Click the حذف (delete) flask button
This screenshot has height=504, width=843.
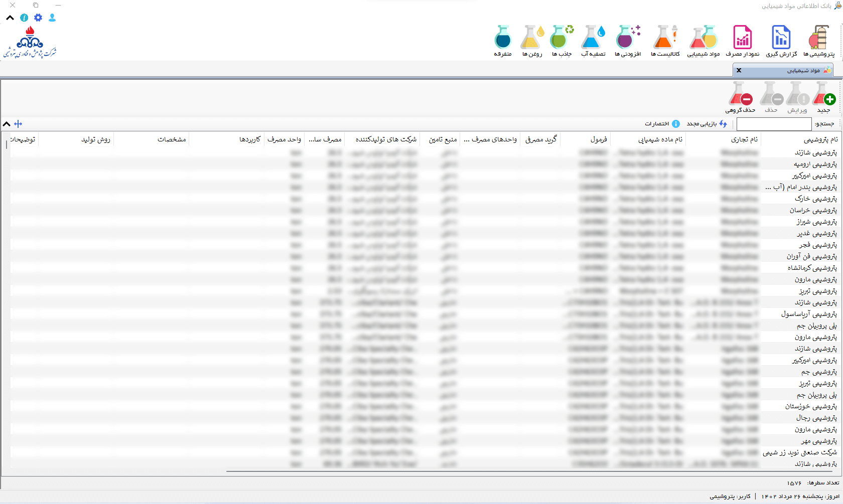coord(771,97)
